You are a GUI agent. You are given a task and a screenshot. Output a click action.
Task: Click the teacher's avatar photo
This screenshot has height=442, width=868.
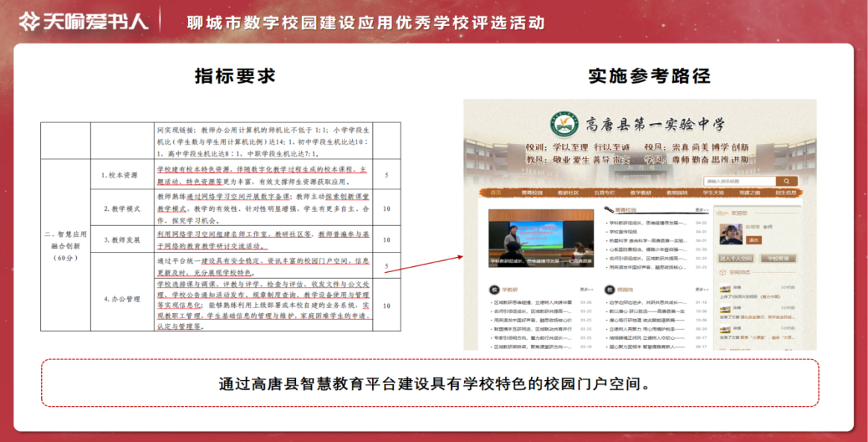pos(731,233)
